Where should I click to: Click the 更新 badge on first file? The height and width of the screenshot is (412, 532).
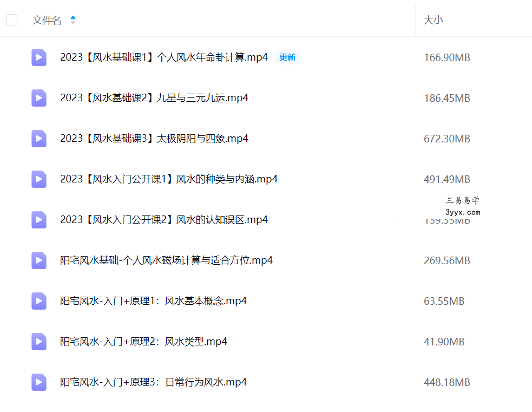287,57
